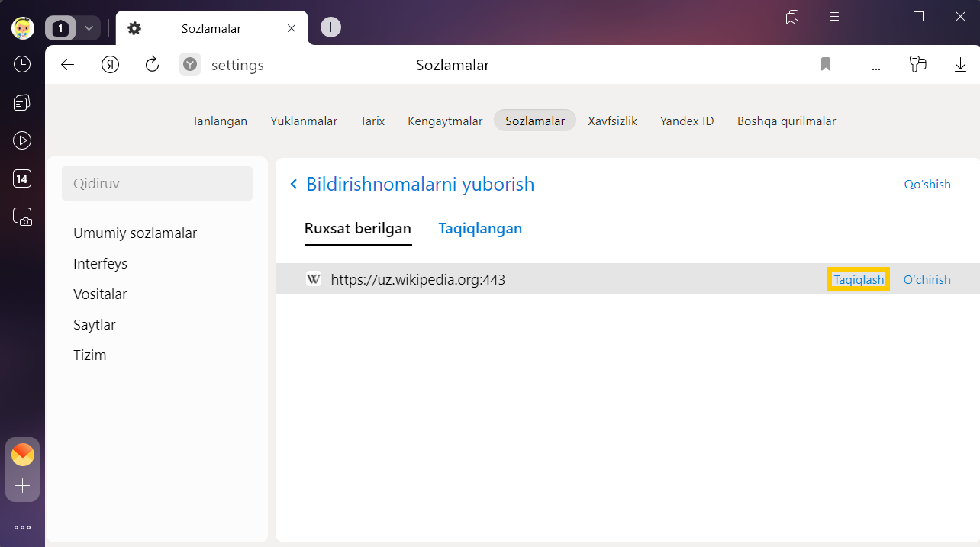Reload the page with refresh icon

[x=152, y=65]
